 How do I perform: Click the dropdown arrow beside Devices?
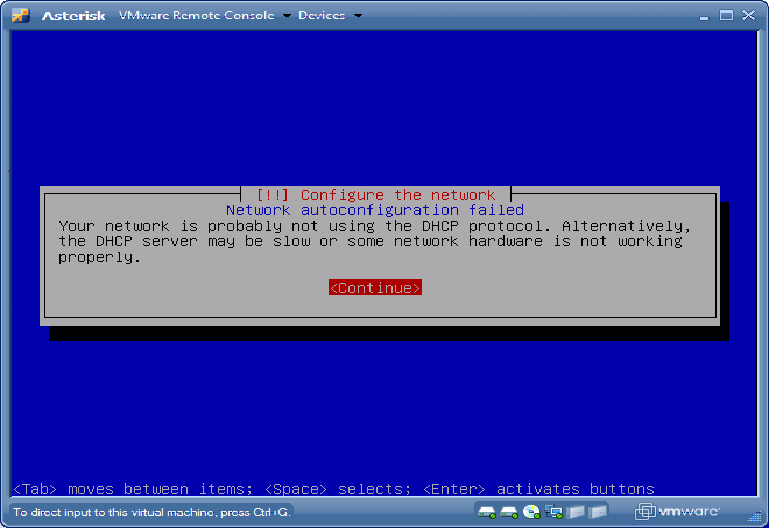358,16
